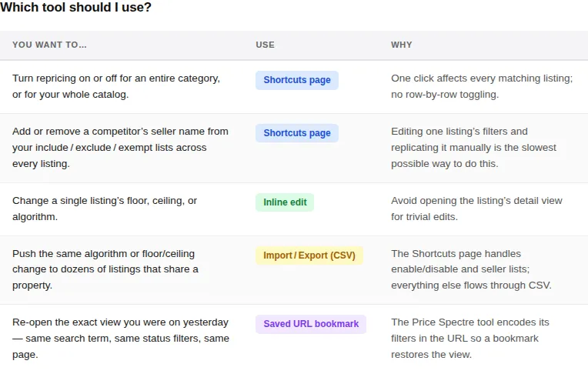Click the 'Add or remove a competitor's seller name' cell
588x374 pixels.
pos(120,148)
